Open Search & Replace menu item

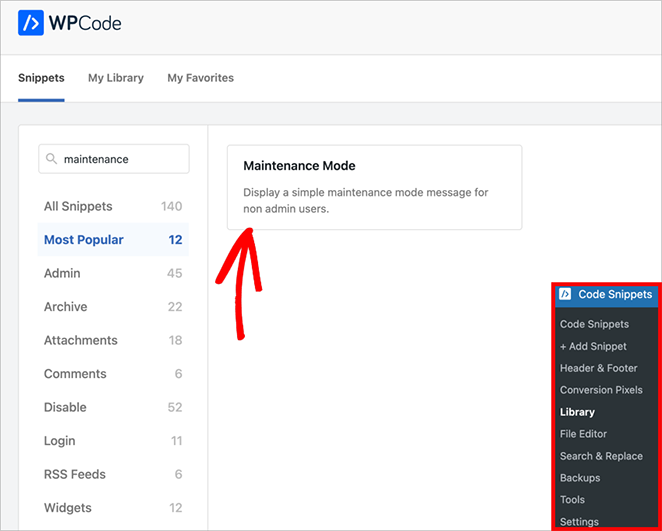click(601, 456)
